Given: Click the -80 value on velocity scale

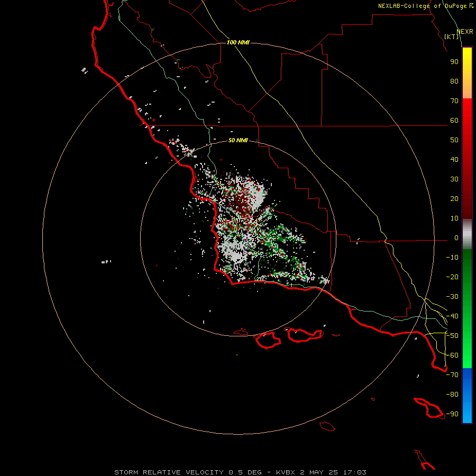Looking at the screenshot, I should (452, 395).
